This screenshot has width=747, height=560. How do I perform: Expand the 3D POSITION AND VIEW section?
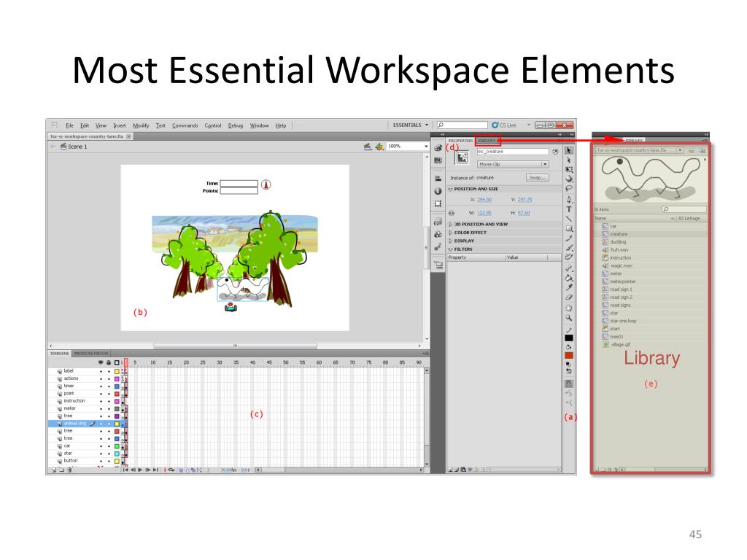(x=451, y=225)
